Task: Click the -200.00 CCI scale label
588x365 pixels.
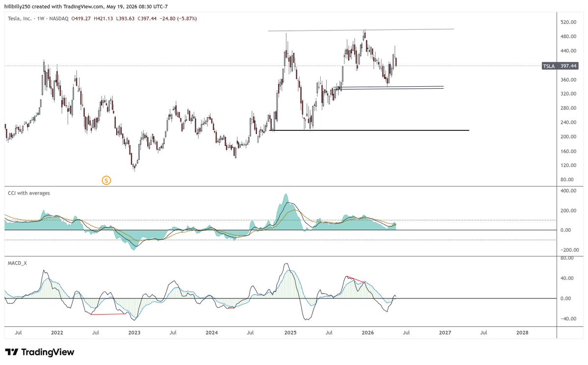Action: click(x=569, y=250)
